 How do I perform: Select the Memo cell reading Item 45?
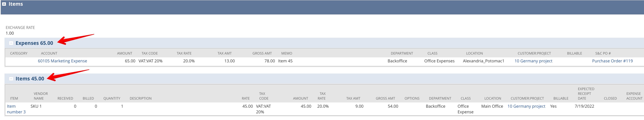(x=285, y=61)
